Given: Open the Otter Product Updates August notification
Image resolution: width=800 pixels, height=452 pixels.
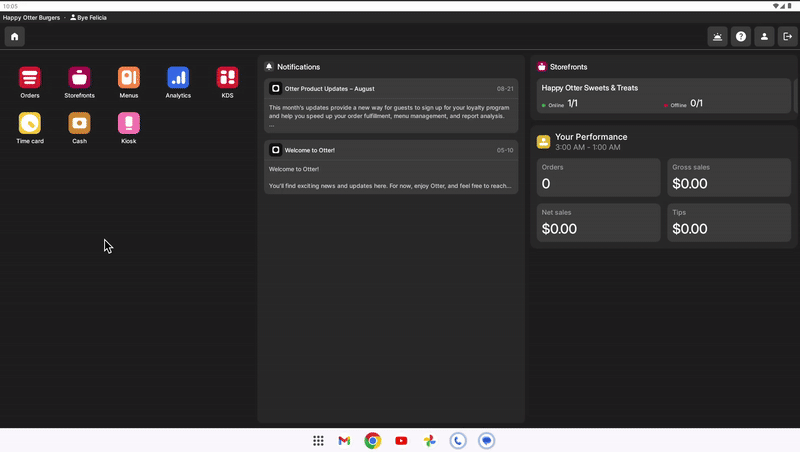Looking at the screenshot, I should coord(391,105).
